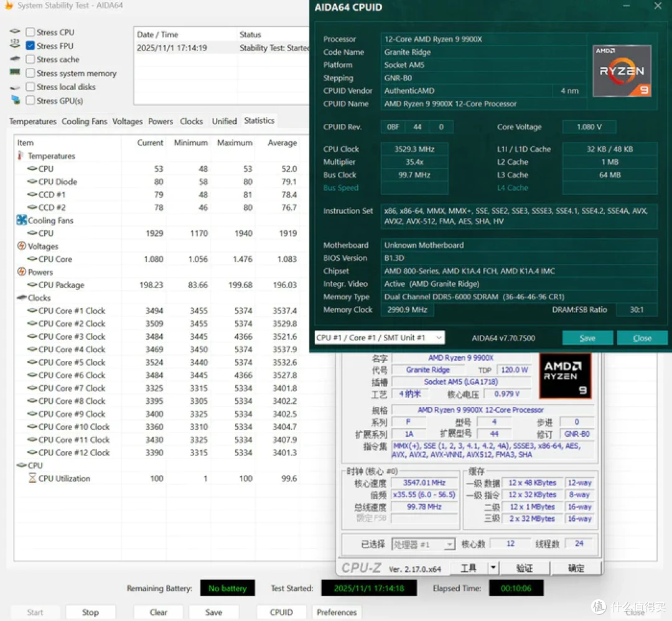Click the Date / Time column header in log
The height and width of the screenshot is (621, 672).
point(185,34)
